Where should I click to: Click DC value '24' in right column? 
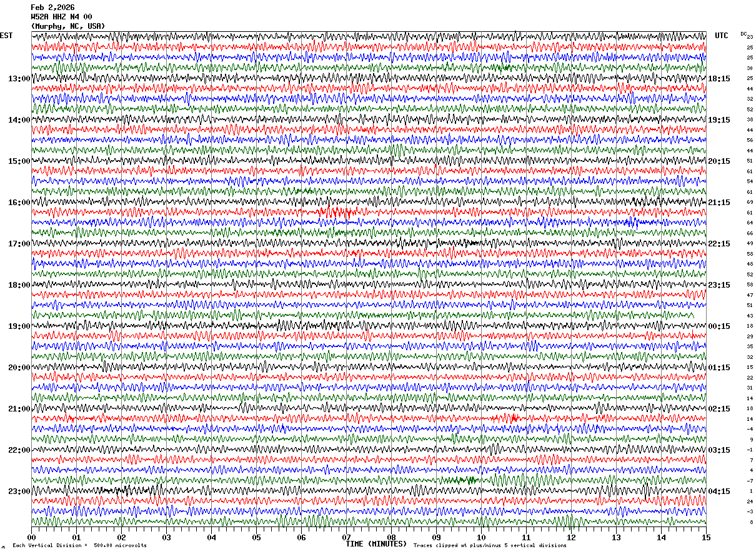pyautogui.click(x=750, y=501)
